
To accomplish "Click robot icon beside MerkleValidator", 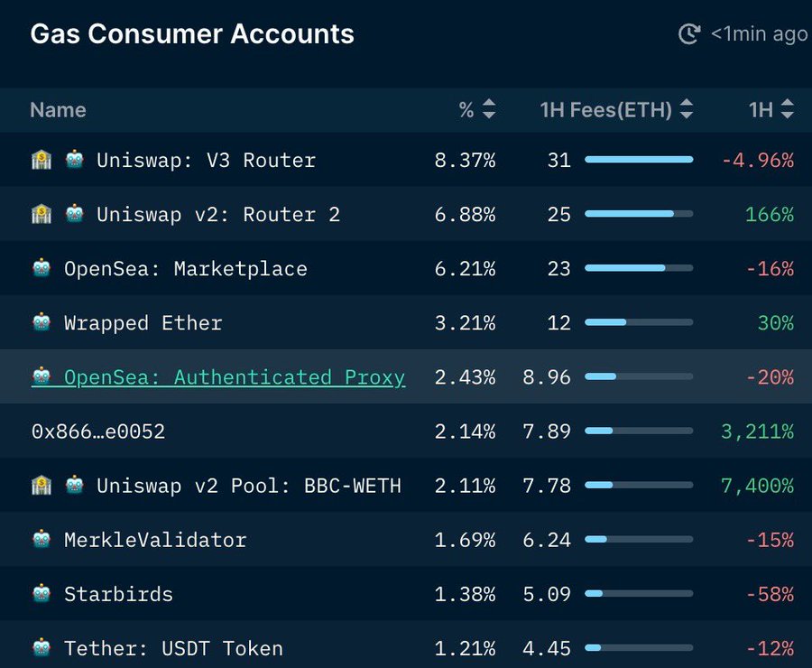I will pyautogui.click(x=42, y=540).
